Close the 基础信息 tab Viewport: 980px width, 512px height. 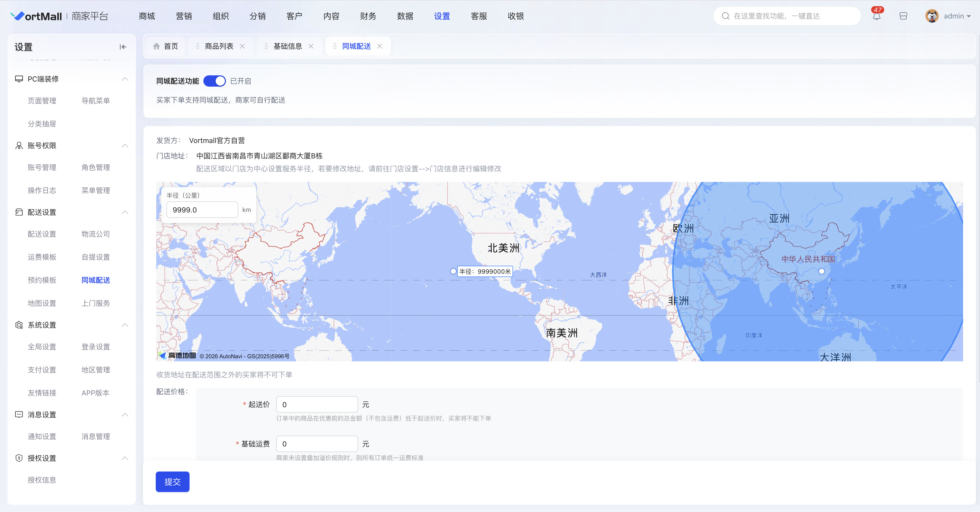(x=311, y=46)
